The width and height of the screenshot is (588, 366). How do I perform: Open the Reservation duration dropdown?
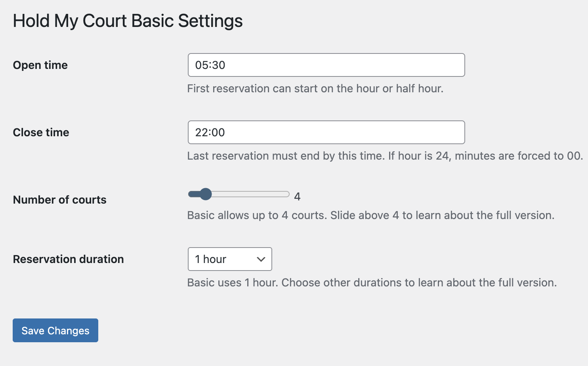pos(230,259)
